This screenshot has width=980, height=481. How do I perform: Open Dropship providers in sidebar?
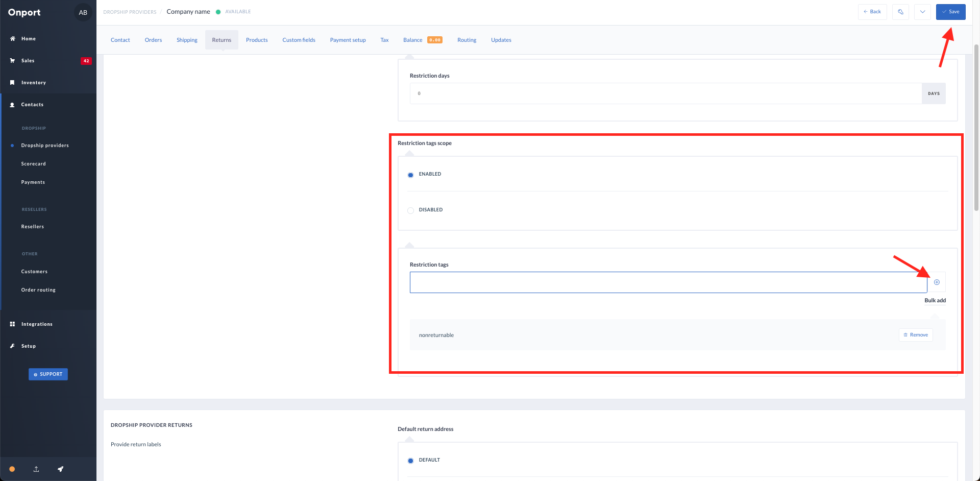45,146
